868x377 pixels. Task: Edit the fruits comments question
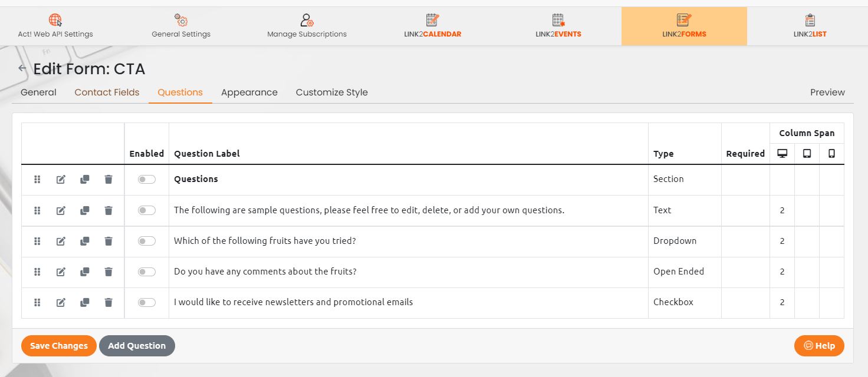click(x=61, y=272)
